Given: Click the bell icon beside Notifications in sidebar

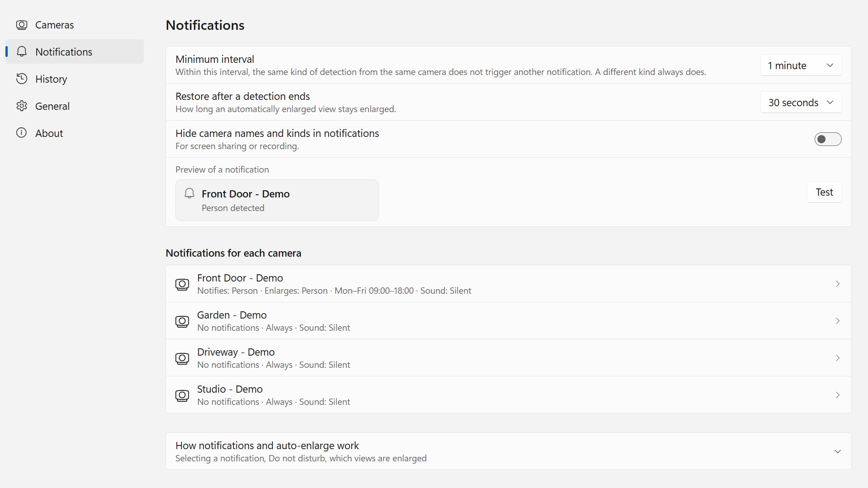Looking at the screenshot, I should (22, 52).
